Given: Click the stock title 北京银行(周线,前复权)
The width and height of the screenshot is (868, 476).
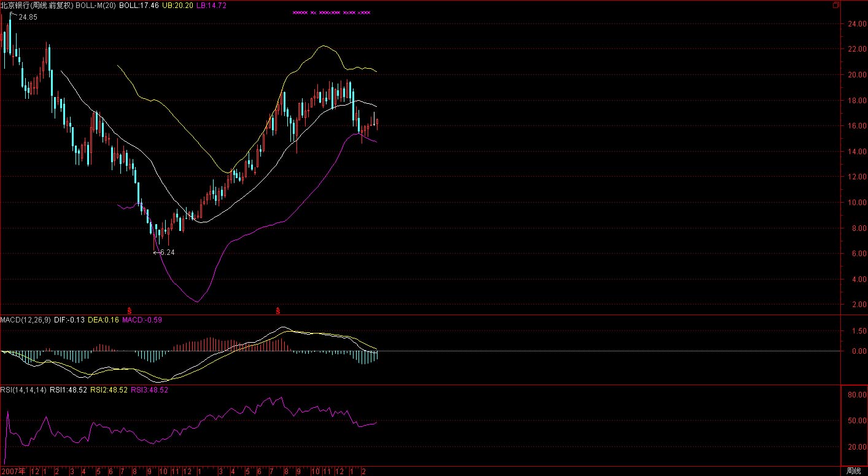Looking at the screenshot, I should coord(37,5).
